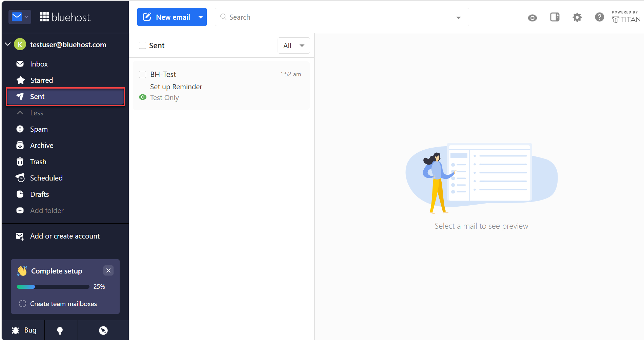Expand the search options dropdown arrow

(459, 18)
